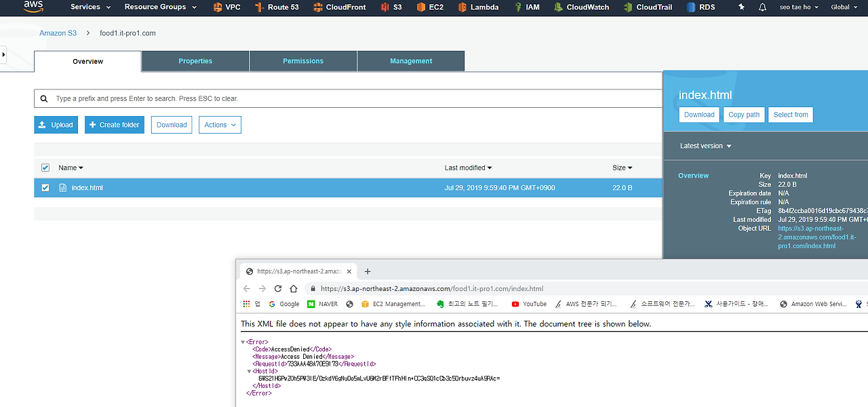Click the Upload button

pos(56,125)
